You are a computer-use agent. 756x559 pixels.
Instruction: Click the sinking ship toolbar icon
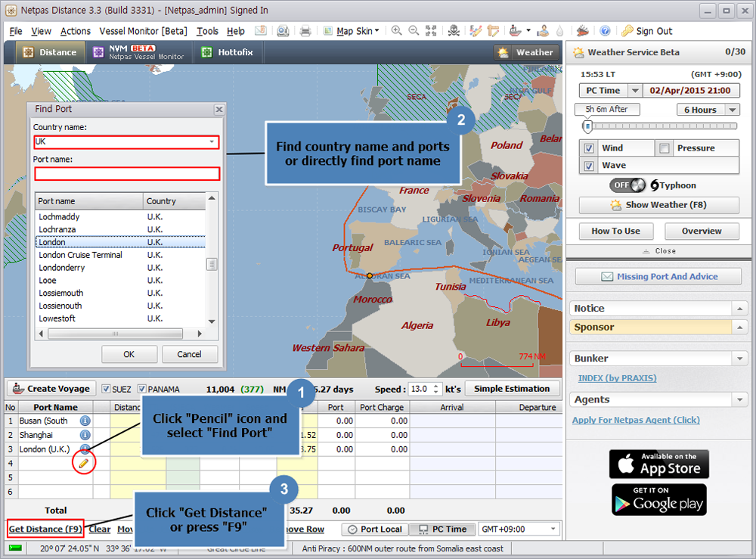582,31
